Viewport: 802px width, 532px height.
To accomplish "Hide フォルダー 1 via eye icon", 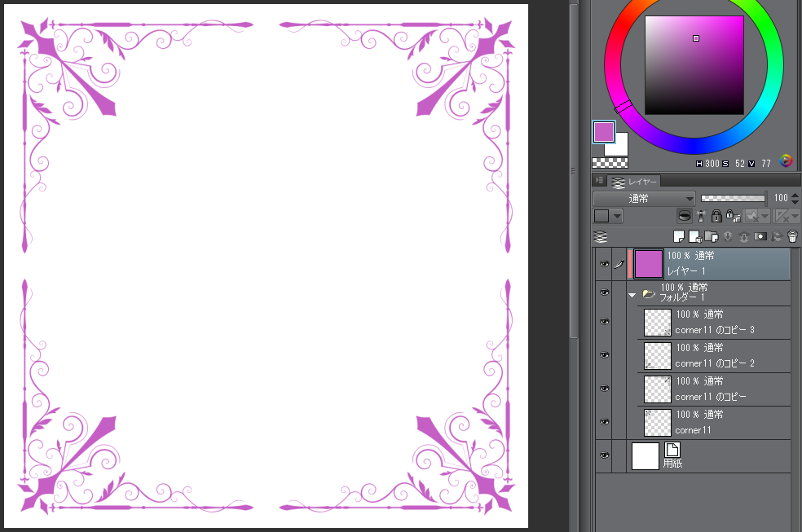I will 604,292.
